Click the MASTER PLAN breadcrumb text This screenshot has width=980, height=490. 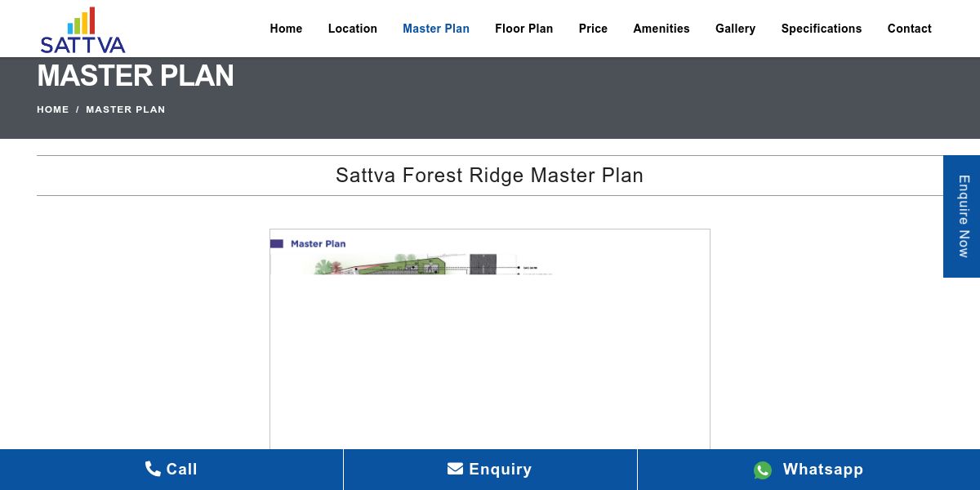coord(126,109)
